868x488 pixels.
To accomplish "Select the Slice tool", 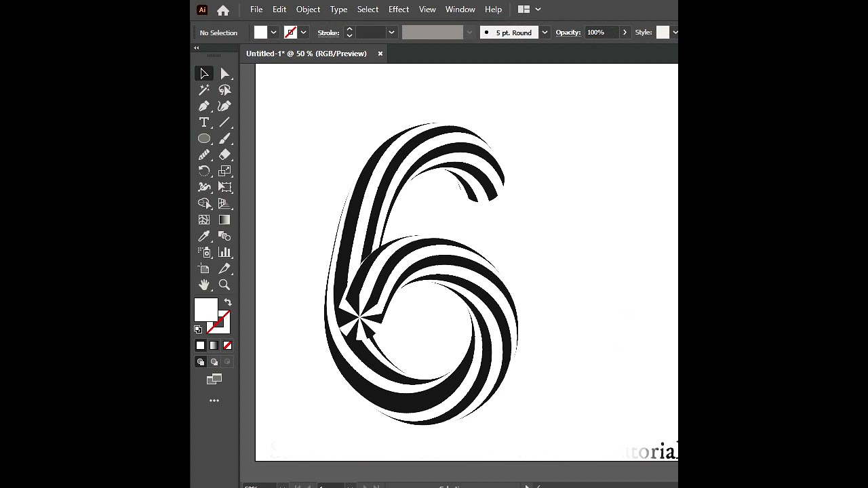I will (225, 268).
